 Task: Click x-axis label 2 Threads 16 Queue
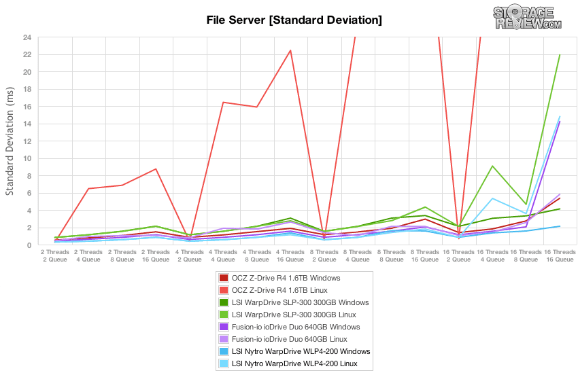coord(156,255)
